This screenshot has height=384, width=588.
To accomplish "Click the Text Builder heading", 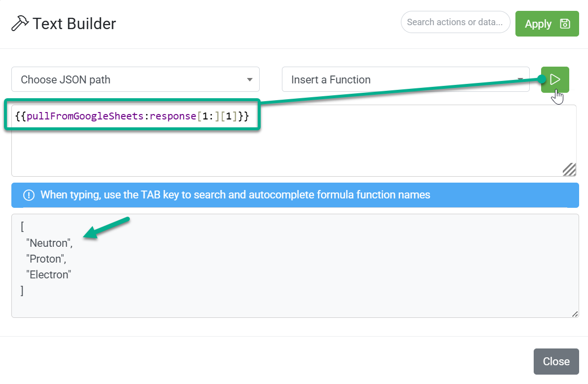I will click(74, 24).
